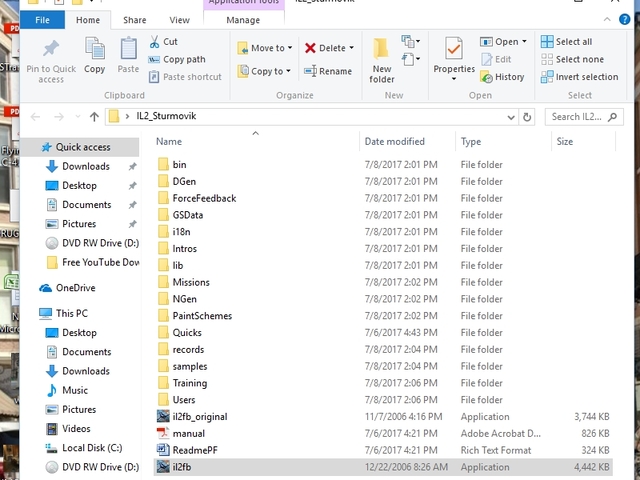640x480 pixels.
Task: Click the Rename button
Action: [x=328, y=71]
